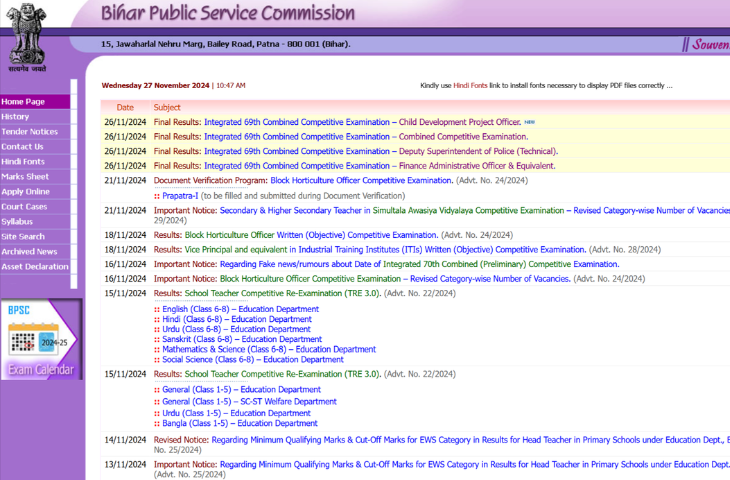The width and height of the screenshot is (730, 480).
Task: Click the 'Wednesday 27 November 2024' date text
Action: [155, 86]
